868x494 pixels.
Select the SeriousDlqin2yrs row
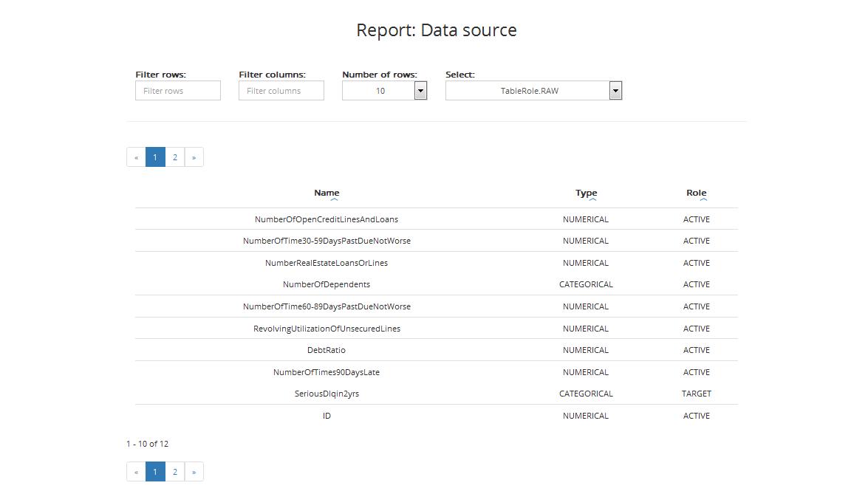click(x=327, y=394)
